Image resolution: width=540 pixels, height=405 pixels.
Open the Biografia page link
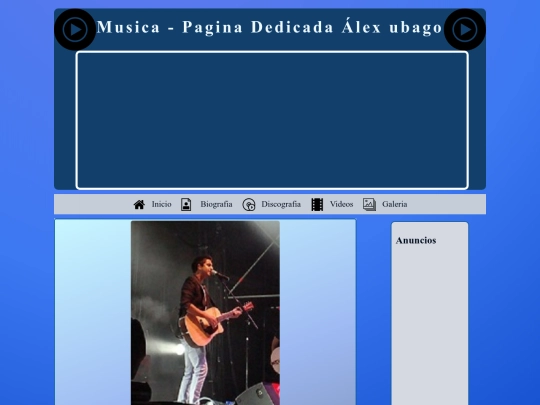click(216, 204)
